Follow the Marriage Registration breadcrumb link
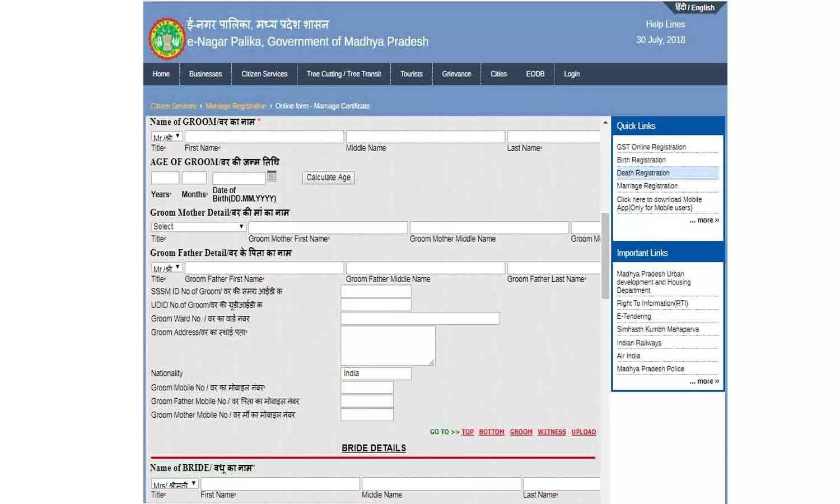The width and height of the screenshot is (840, 504). (236, 105)
